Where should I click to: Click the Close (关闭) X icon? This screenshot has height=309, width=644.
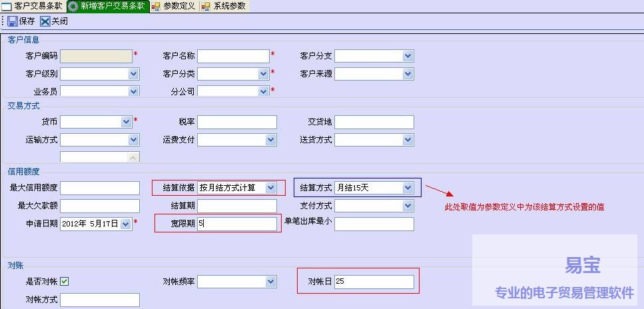click(x=45, y=21)
